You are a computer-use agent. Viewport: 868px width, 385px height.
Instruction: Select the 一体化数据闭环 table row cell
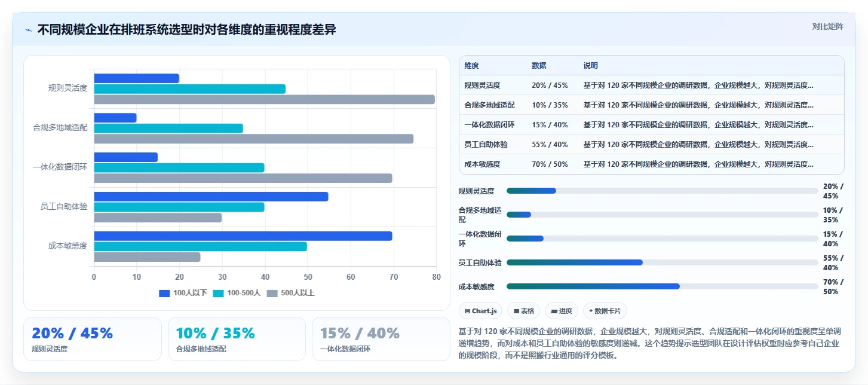(x=489, y=125)
